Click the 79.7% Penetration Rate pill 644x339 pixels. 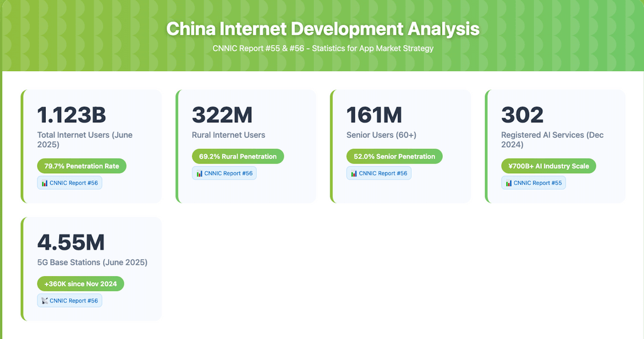pos(82,166)
